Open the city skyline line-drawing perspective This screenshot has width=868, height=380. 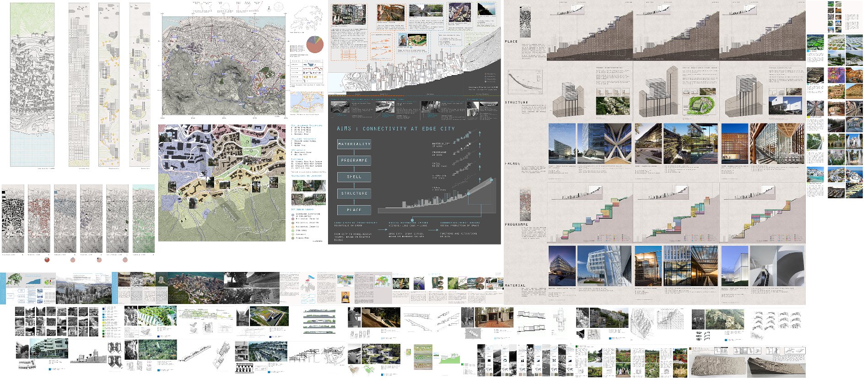(x=414, y=62)
